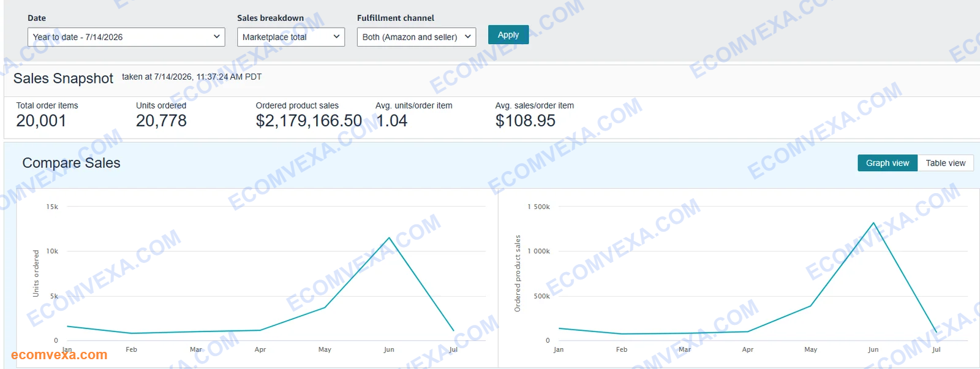Click the Jun peak on Units ordered chart
The height and width of the screenshot is (369, 980).
point(389,238)
